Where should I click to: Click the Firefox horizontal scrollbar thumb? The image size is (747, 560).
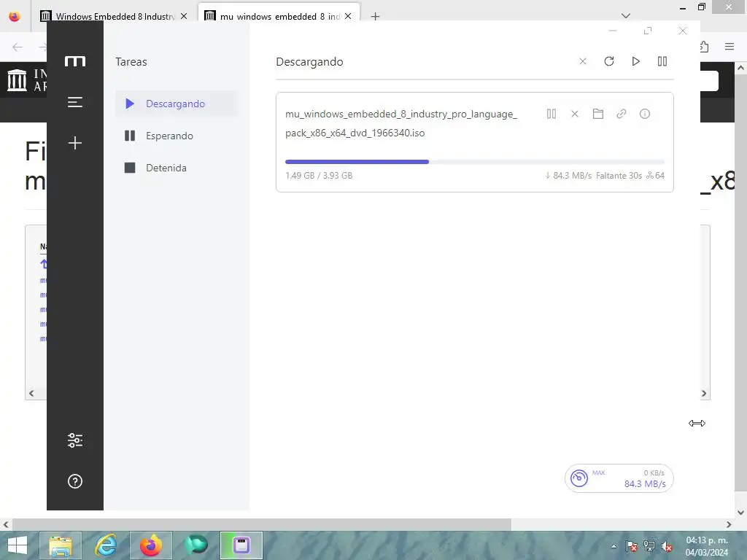[262, 524]
